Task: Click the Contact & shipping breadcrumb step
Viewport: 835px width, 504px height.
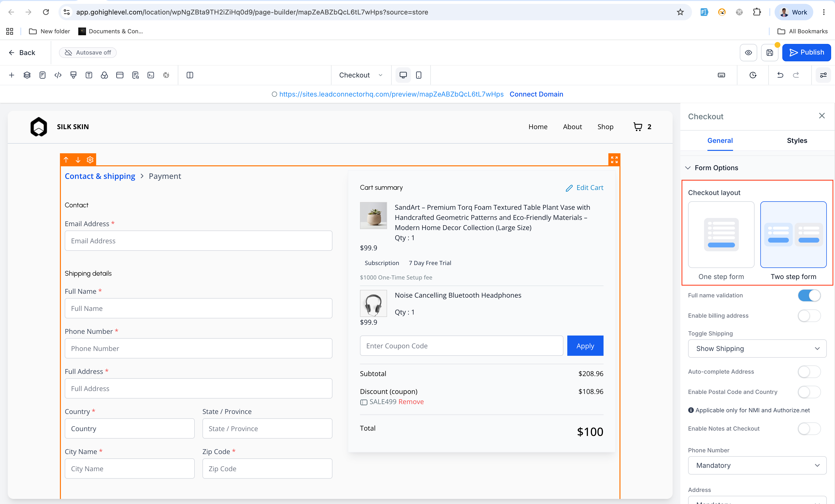Action: point(100,176)
